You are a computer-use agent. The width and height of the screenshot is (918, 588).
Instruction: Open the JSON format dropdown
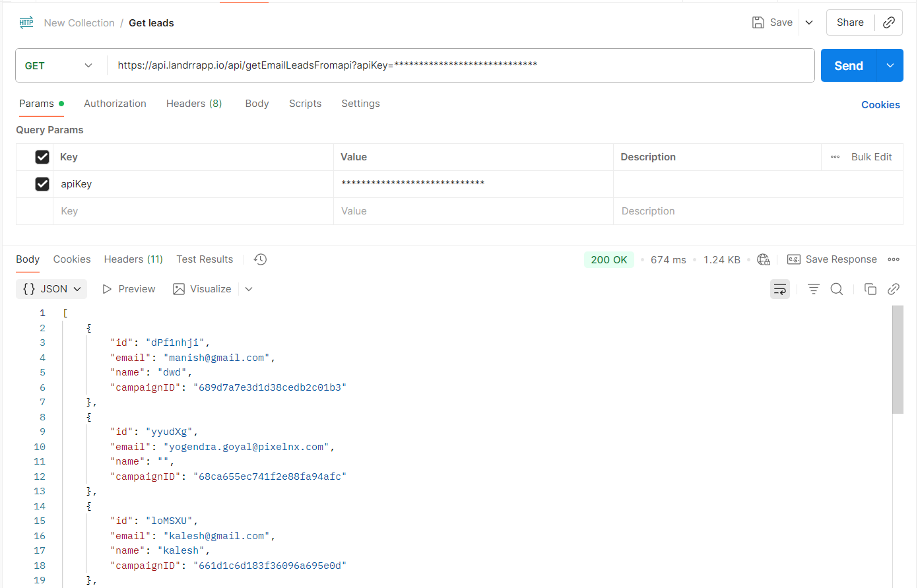51,289
